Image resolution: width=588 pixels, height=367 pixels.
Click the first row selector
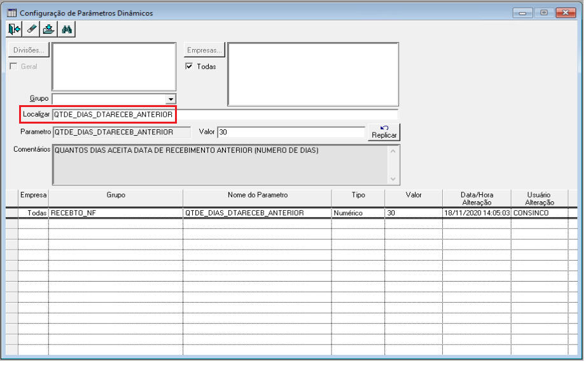(12, 213)
